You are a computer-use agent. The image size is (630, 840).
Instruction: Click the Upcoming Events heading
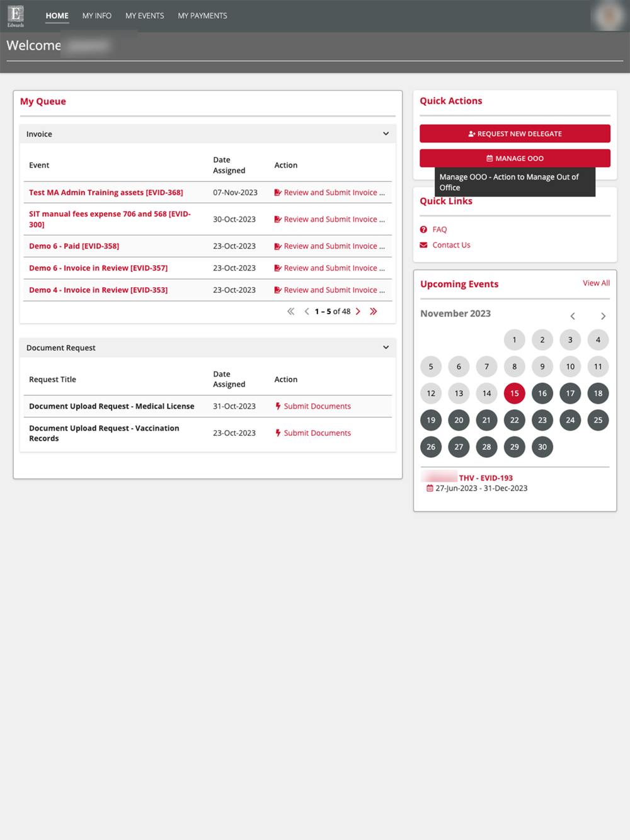(x=459, y=284)
